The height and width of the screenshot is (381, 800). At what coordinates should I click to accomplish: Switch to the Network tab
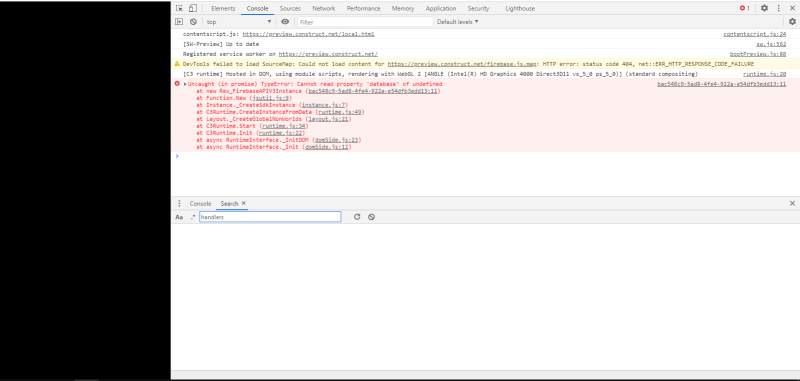point(323,9)
